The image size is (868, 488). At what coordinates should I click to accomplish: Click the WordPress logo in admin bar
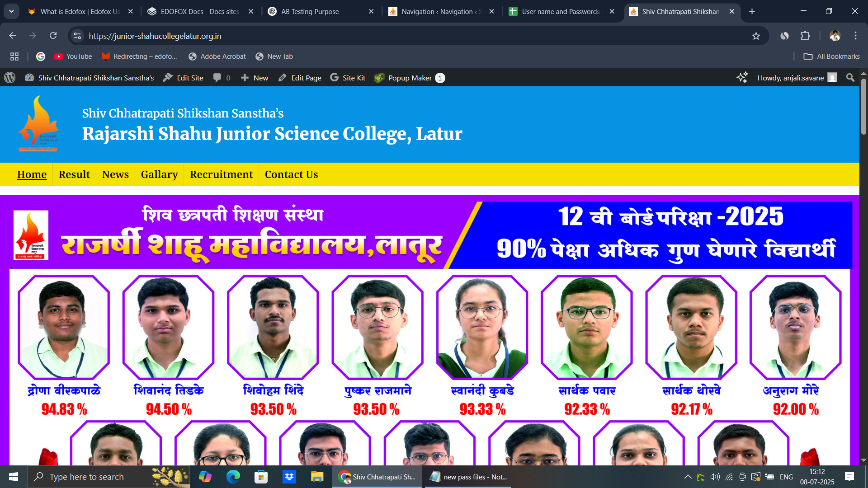[x=9, y=78]
